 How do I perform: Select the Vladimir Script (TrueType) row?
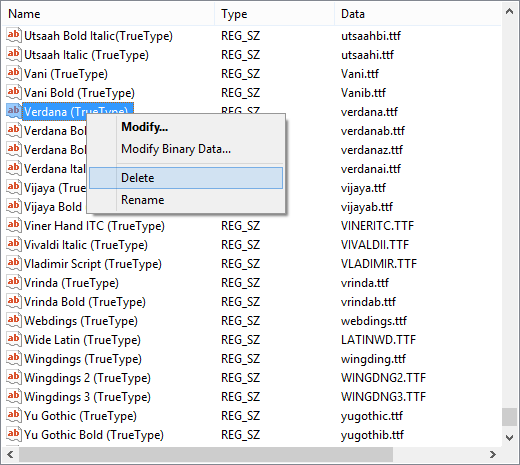pos(252,264)
